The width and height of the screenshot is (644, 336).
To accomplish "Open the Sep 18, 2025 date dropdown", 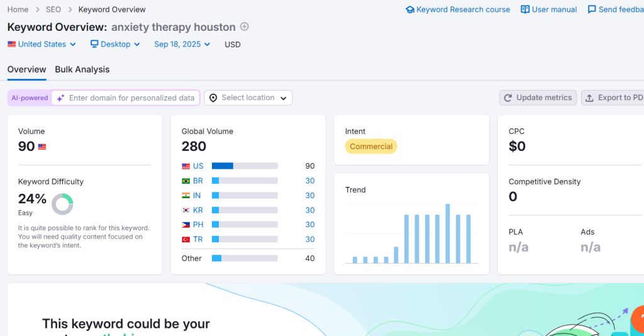I will (x=182, y=44).
